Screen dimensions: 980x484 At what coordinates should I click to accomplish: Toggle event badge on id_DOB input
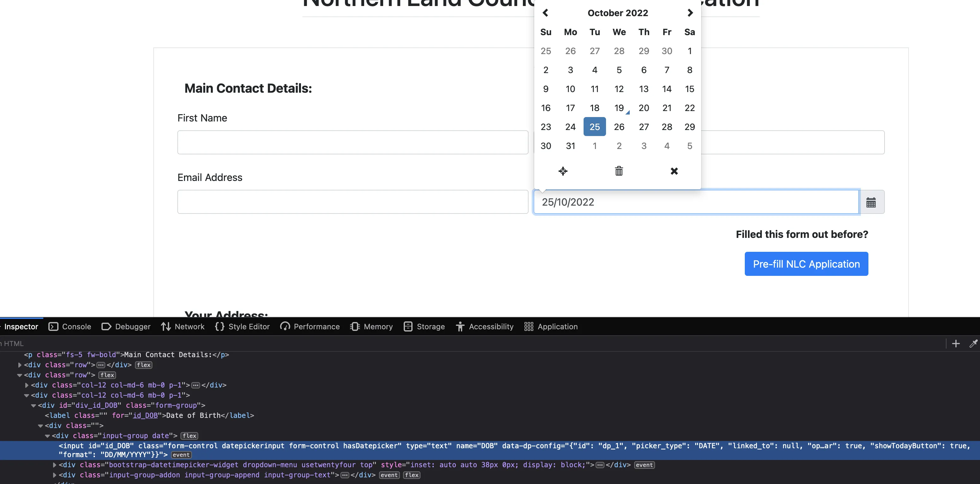point(181,455)
